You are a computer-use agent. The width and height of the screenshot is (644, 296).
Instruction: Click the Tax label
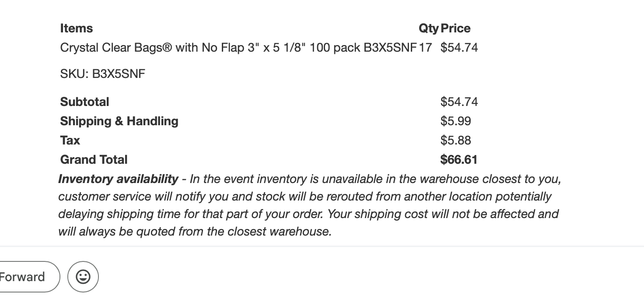70,140
